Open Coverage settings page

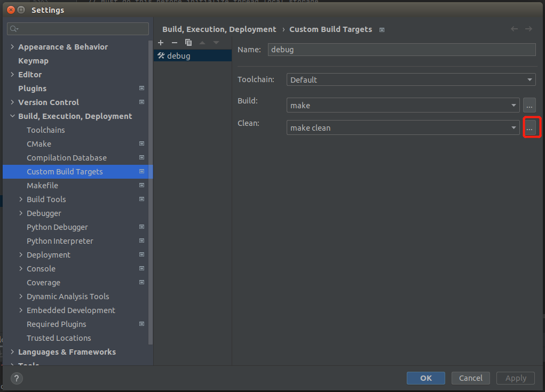[x=43, y=283]
